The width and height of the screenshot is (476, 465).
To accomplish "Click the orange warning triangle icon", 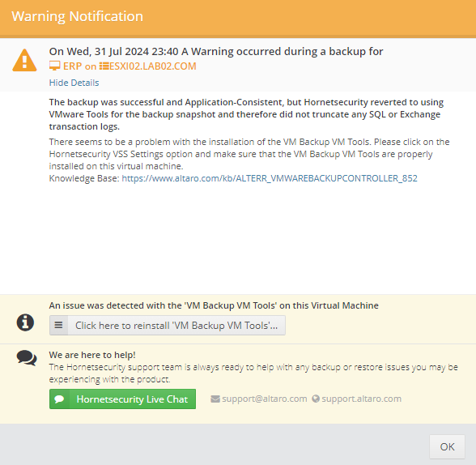I will click(24, 60).
